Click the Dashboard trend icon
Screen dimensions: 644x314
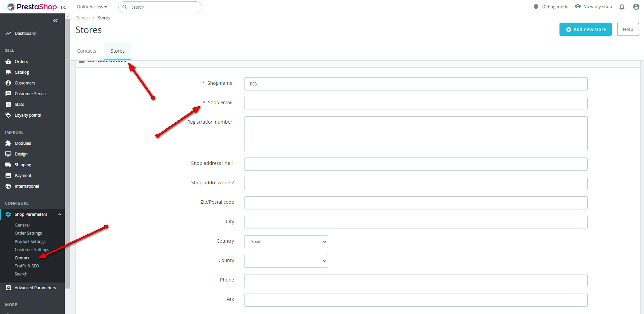click(x=8, y=34)
